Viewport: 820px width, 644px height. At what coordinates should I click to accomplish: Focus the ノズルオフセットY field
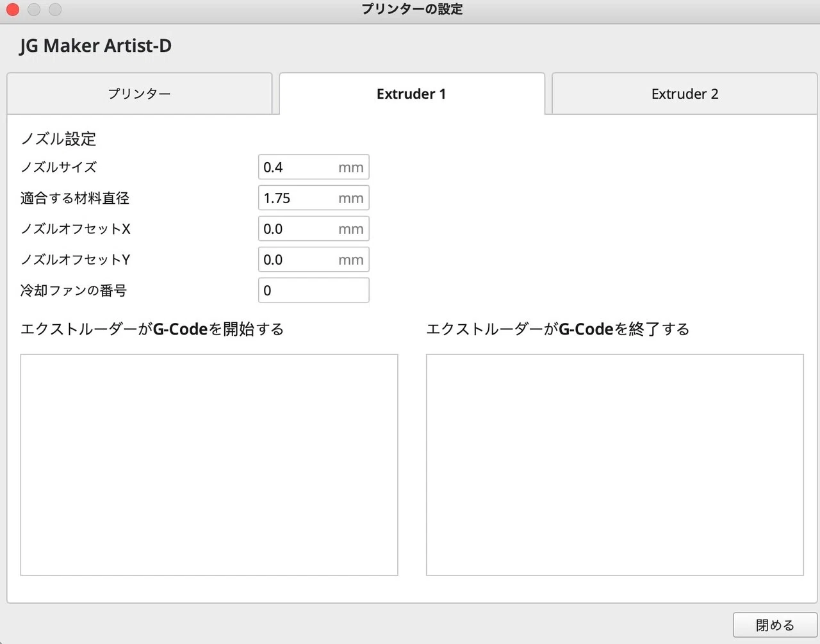[314, 260]
